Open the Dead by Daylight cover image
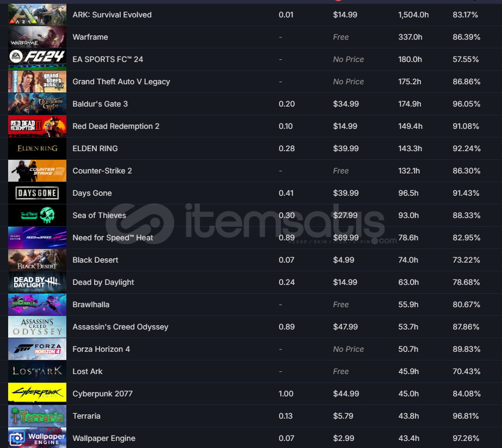 click(x=37, y=282)
